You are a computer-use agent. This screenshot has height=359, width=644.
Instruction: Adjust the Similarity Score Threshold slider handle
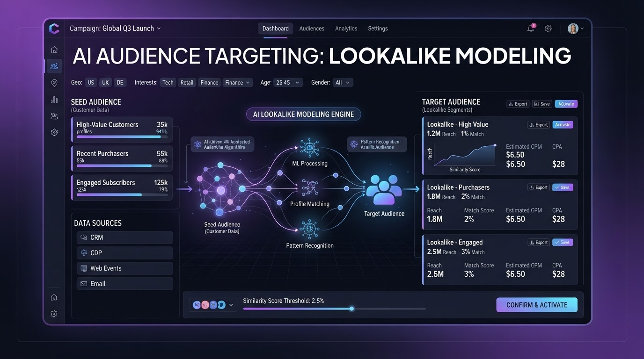[352, 309]
